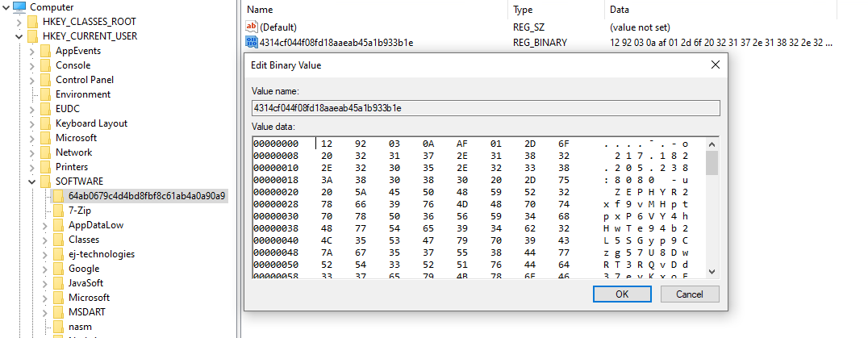Expand the Control Panel key

32,80
